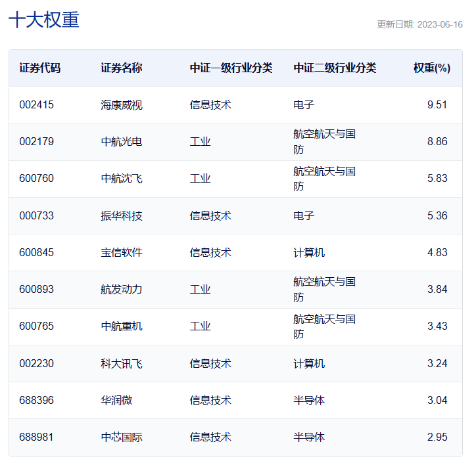
Task: Click weight value 5.36
Action: click(x=437, y=215)
